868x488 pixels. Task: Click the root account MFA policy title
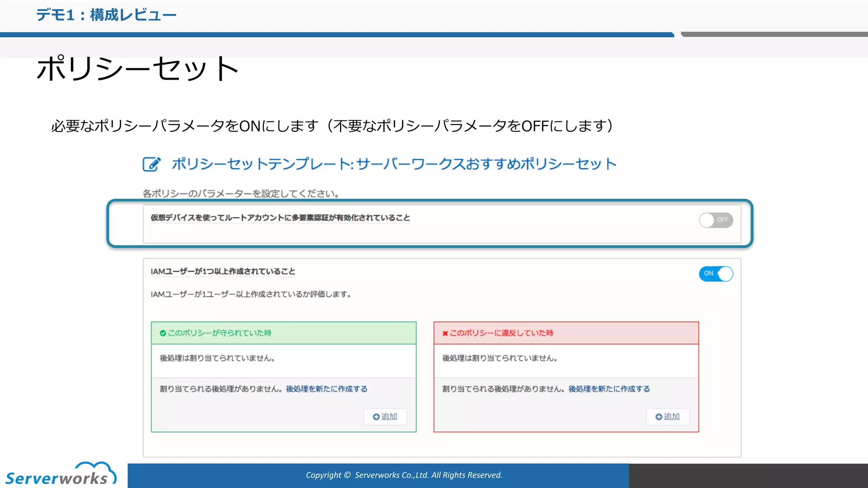coord(281,218)
